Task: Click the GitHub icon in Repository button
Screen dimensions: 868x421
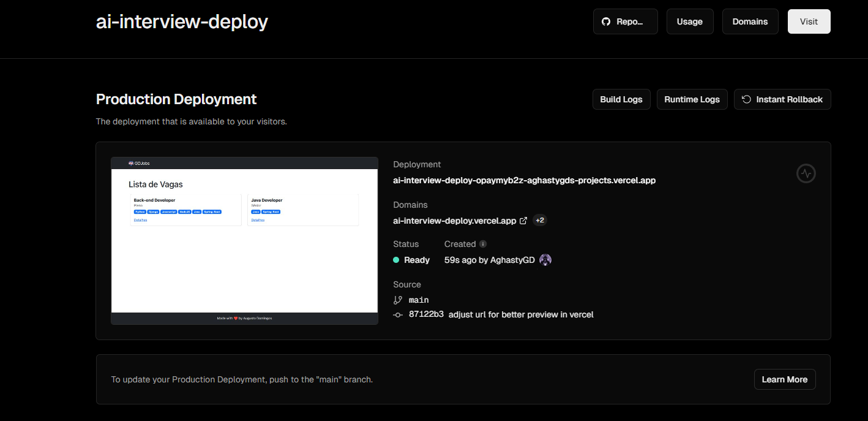Action: [x=606, y=21]
